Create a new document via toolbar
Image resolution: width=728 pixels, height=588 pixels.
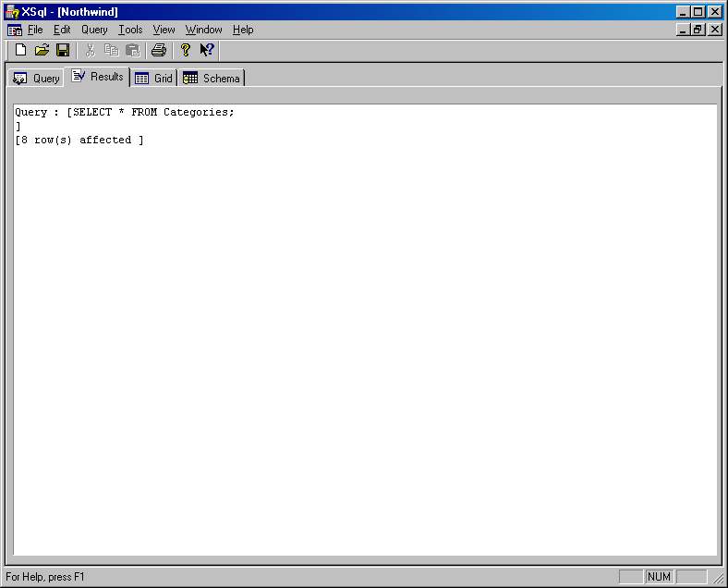(x=20, y=50)
